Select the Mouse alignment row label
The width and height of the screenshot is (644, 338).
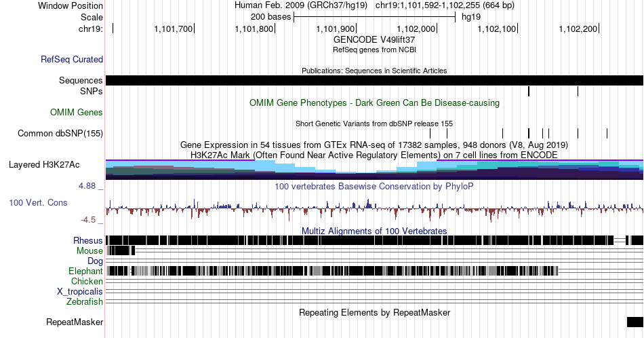pos(89,251)
